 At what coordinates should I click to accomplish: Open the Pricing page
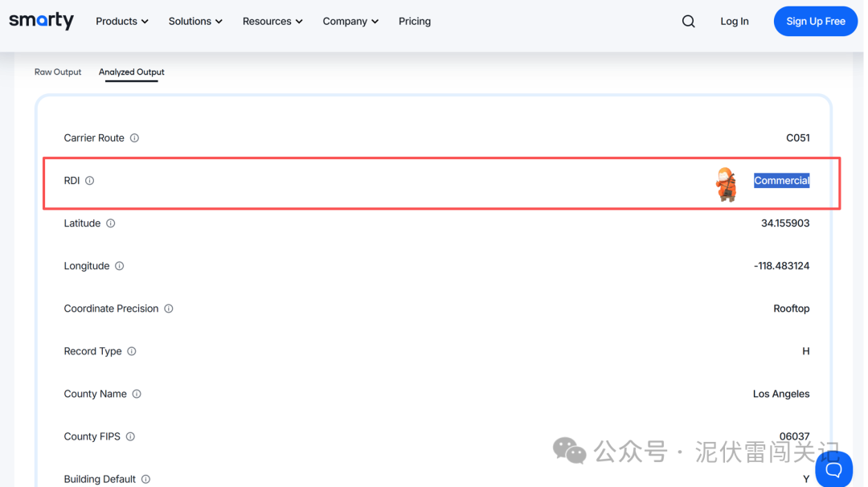coord(415,21)
